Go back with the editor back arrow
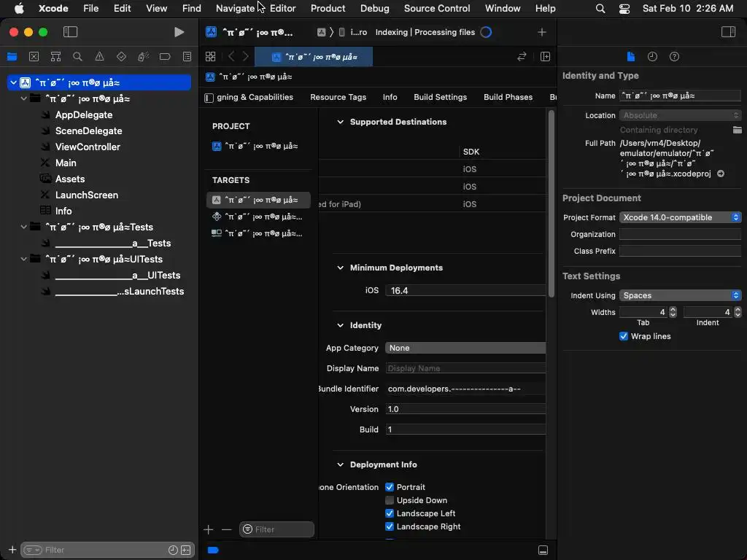747x560 pixels. click(231, 57)
